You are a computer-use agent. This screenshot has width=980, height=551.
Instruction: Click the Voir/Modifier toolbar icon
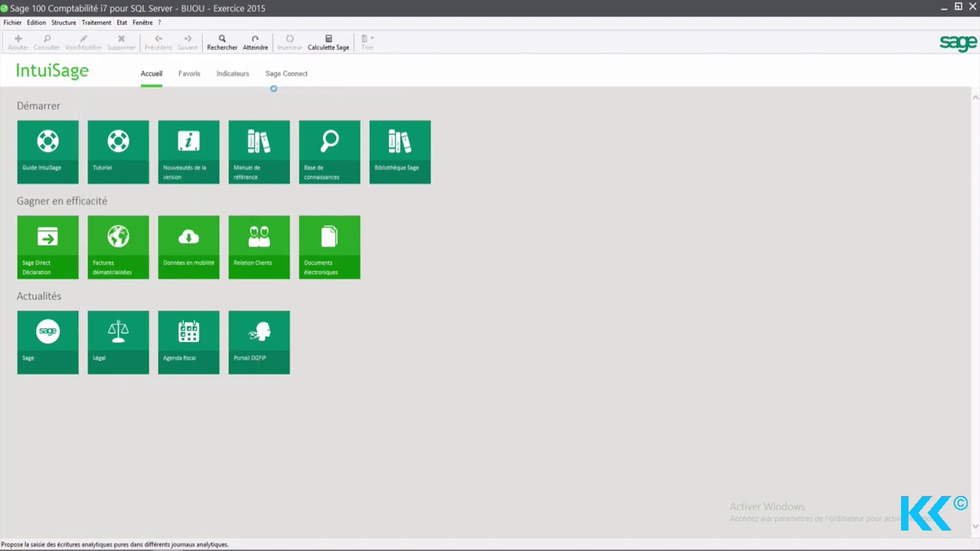[x=83, y=42]
